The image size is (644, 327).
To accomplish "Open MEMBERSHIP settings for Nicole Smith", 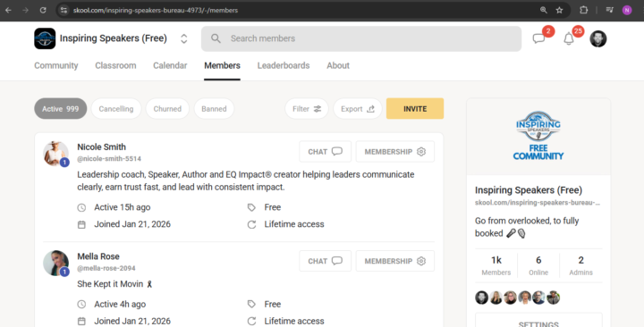I will (394, 152).
